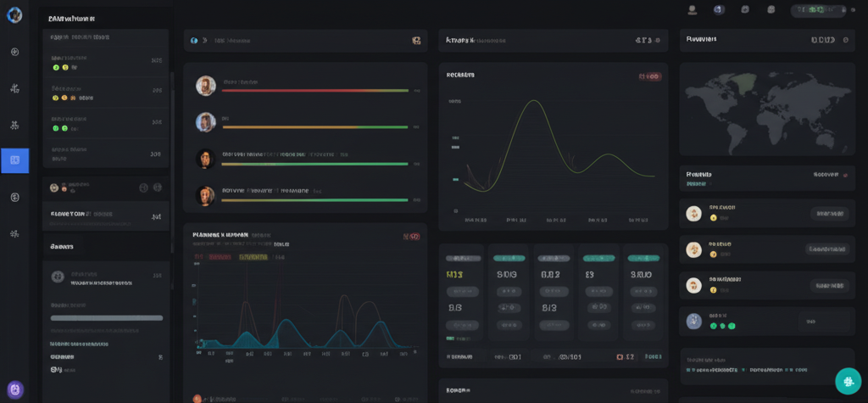Click the teal text beside the orange value
The height and width of the screenshot is (403, 868).
click(x=654, y=357)
